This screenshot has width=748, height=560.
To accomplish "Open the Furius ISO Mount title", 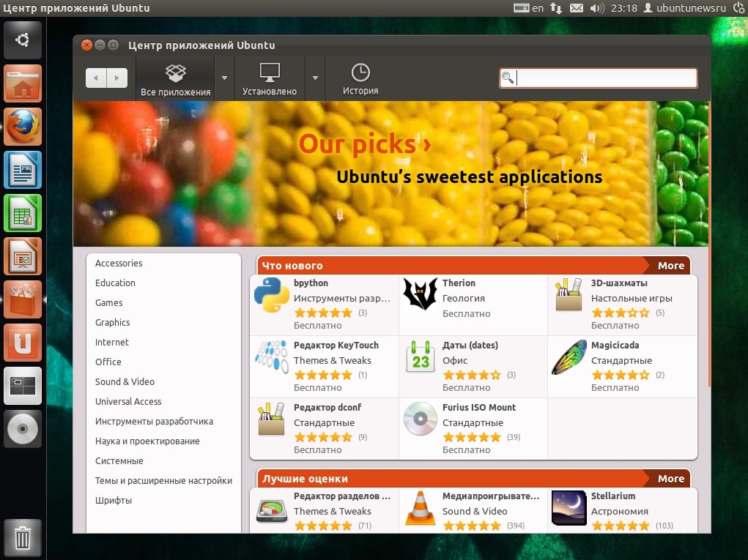I will point(479,408).
